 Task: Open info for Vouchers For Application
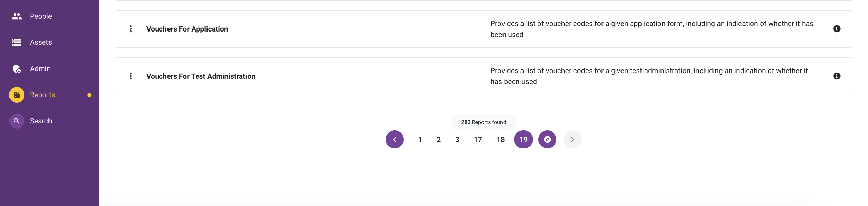click(836, 29)
